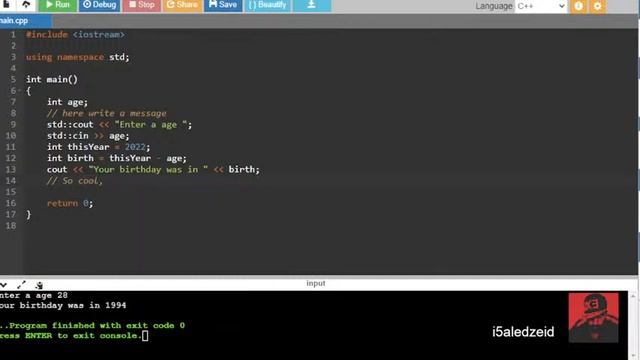The width and height of the screenshot is (640, 360).
Task: Click the upload file arrow icon
Action: [26, 4]
